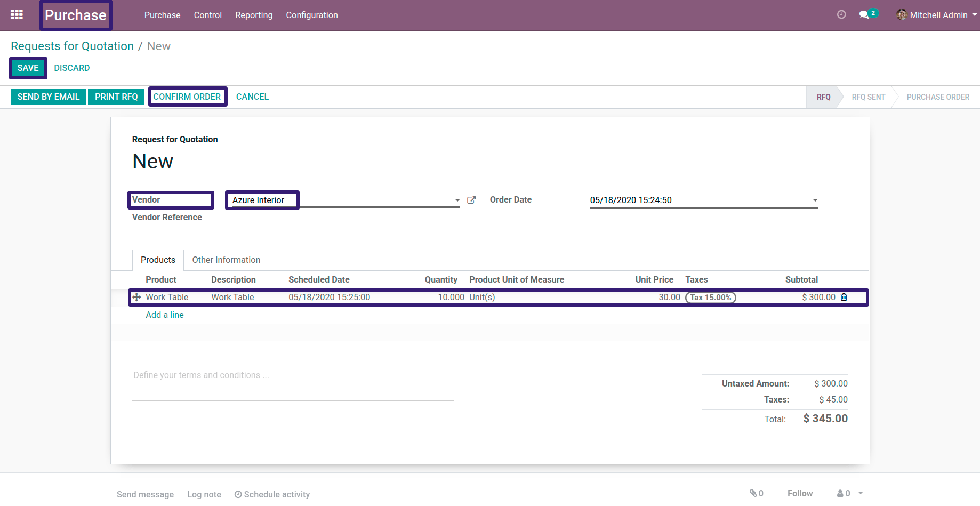This screenshot has height=506, width=980.
Task: Click the Unit Price column header
Action: (x=654, y=279)
